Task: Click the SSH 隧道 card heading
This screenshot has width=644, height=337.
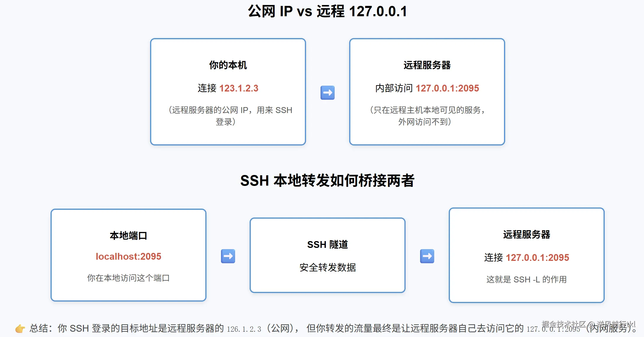Action: point(327,244)
